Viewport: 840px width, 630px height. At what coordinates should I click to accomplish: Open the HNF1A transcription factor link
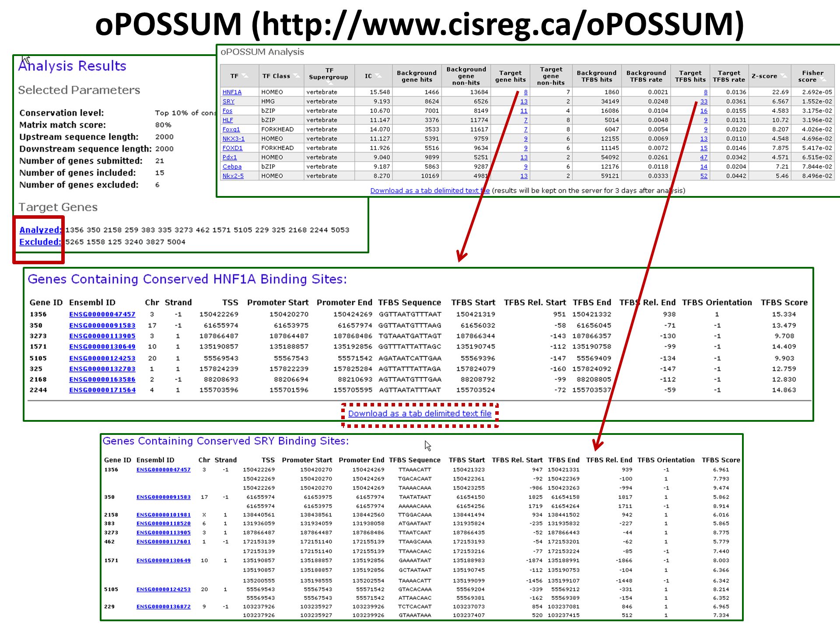[232, 92]
